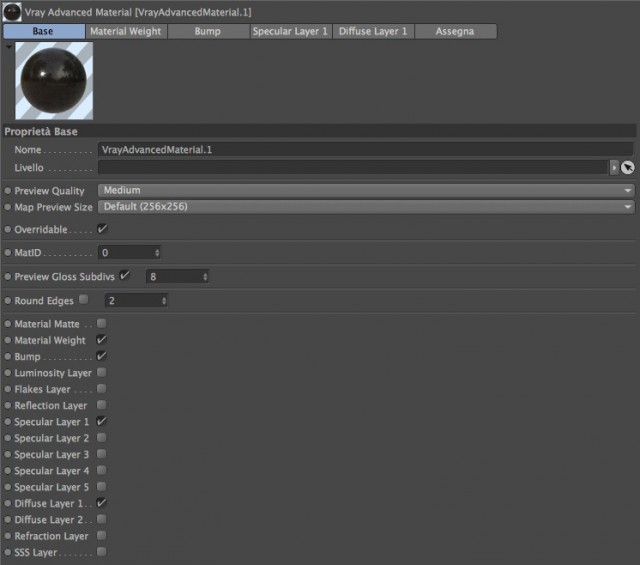Enable the Round Edges checkbox
The width and height of the screenshot is (640, 565).
point(84,300)
